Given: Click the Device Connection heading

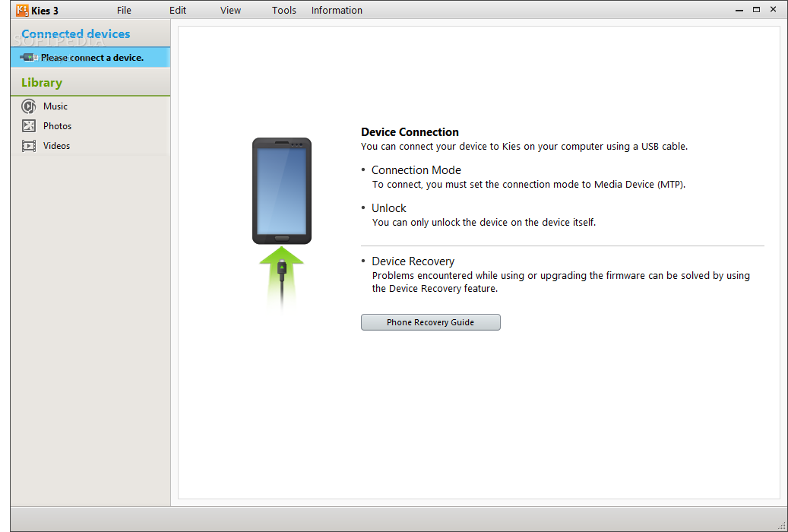Looking at the screenshot, I should pos(410,131).
